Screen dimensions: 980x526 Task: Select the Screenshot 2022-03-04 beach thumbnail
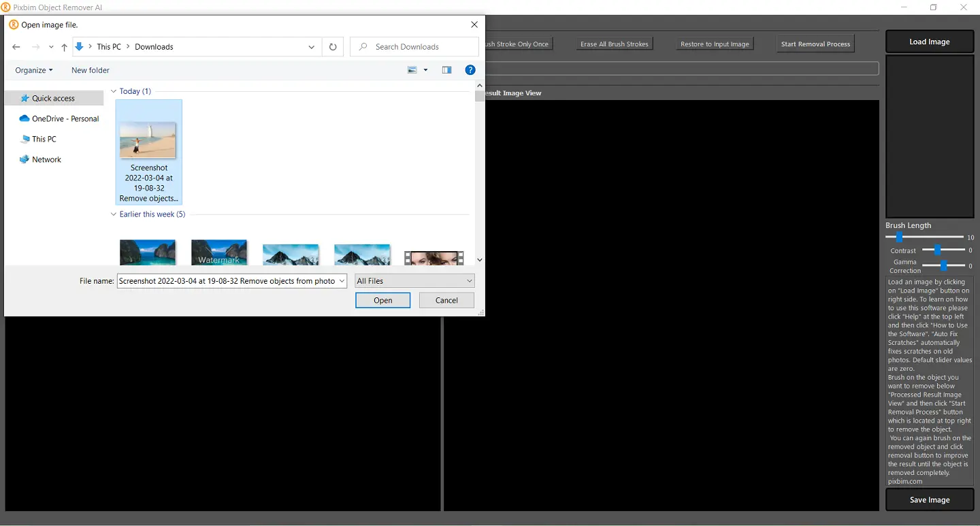[149, 152]
